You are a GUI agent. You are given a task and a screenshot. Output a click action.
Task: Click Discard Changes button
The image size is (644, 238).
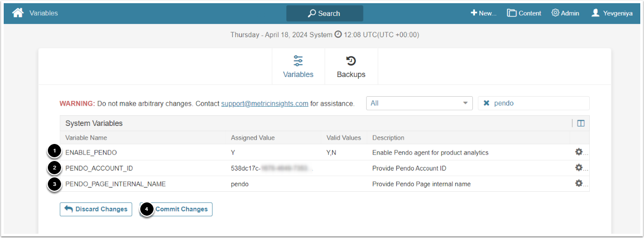coord(96,209)
